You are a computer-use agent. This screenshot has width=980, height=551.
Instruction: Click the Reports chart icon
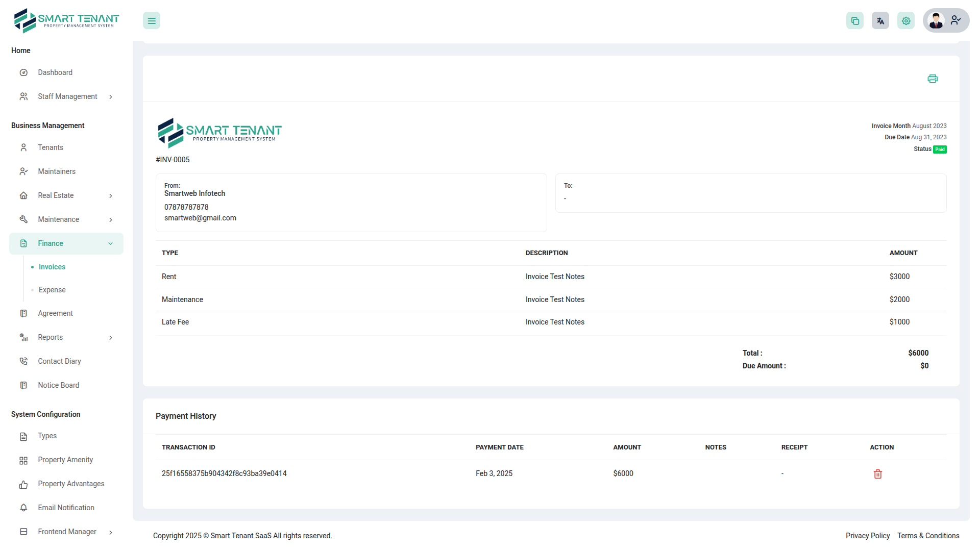pyautogui.click(x=23, y=337)
